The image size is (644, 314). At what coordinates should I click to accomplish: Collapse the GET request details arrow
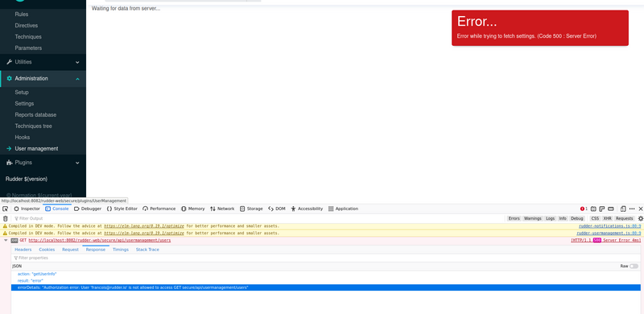pos(6,241)
